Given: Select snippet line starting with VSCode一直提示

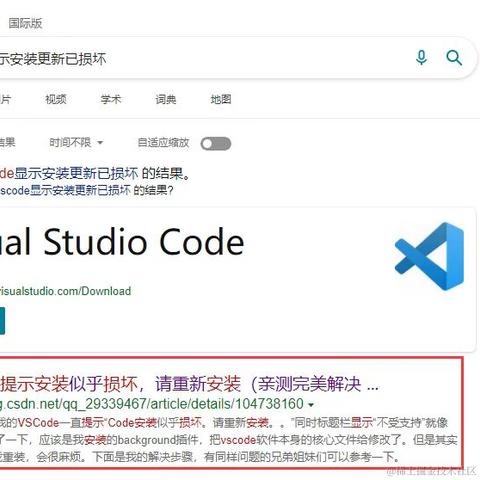Looking at the screenshot, I should pos(224,423).
